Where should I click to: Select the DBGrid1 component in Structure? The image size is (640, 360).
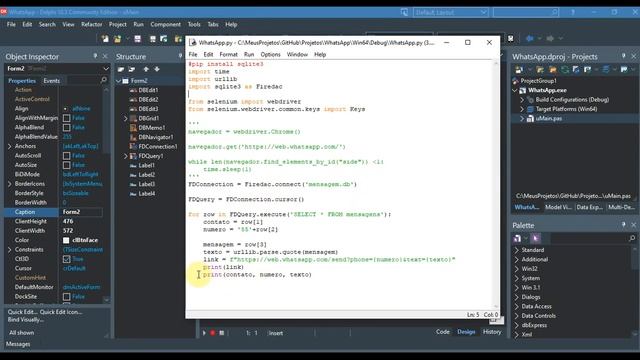point(148,118)
